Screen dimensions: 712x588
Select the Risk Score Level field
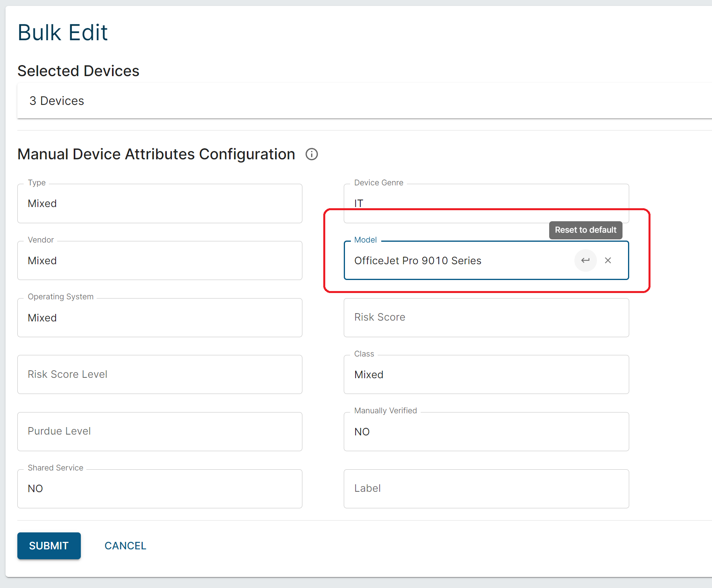pos(160,375)
